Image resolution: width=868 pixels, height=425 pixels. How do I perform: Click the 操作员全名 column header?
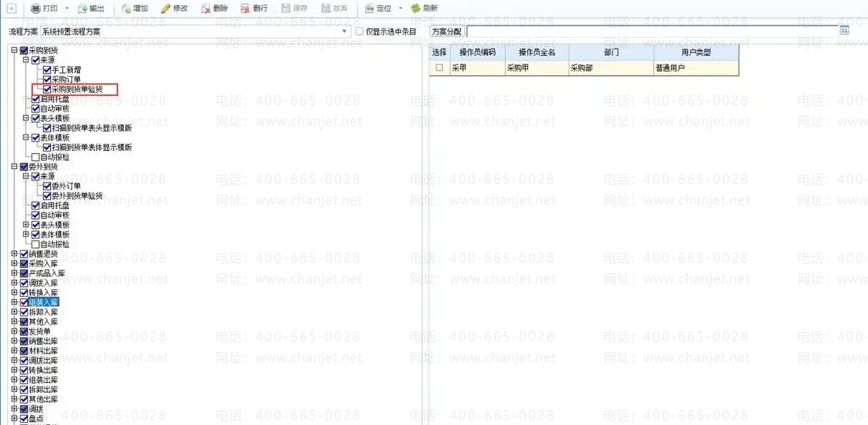coord(536,53)
